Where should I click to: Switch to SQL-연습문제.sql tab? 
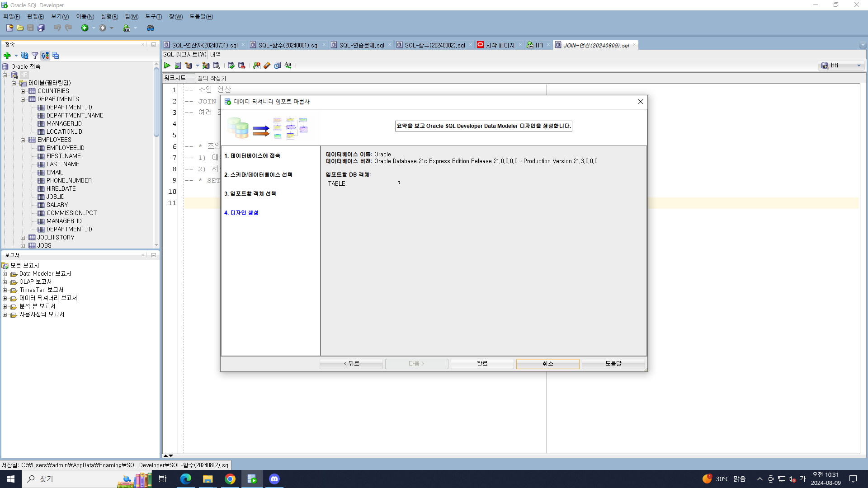[x=361, y=45]
